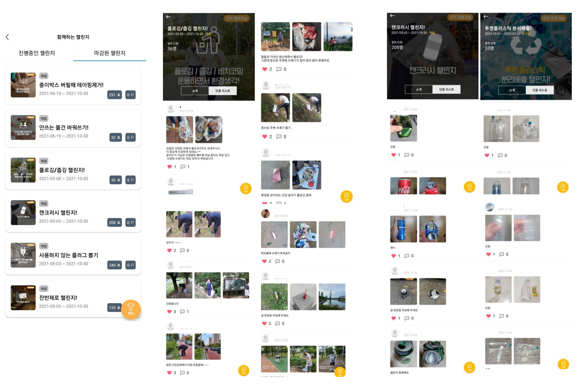Viewport: 583px width, 392px height.
Task: Tap back arrow on 캔크러시 챌린지 header
Action: 392,16
